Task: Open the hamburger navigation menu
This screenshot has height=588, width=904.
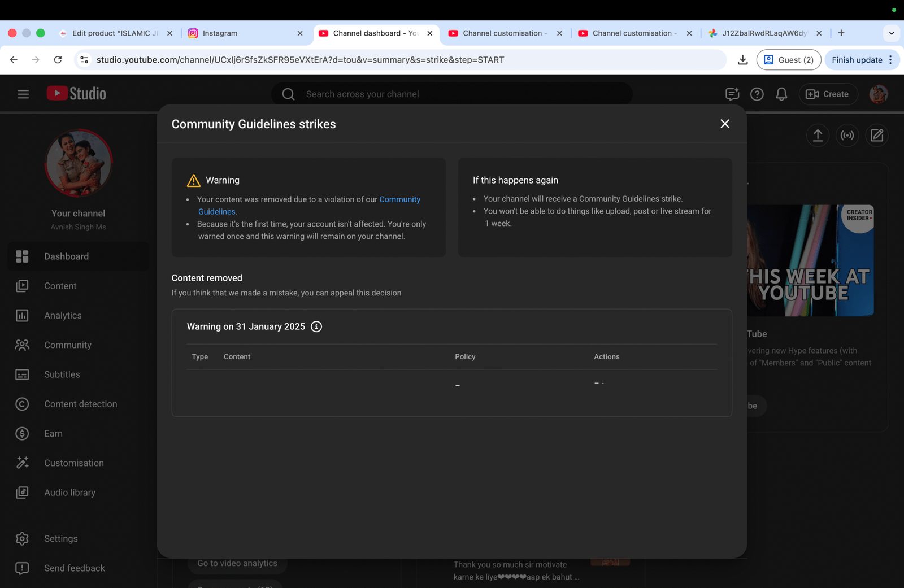Action: 23,94
